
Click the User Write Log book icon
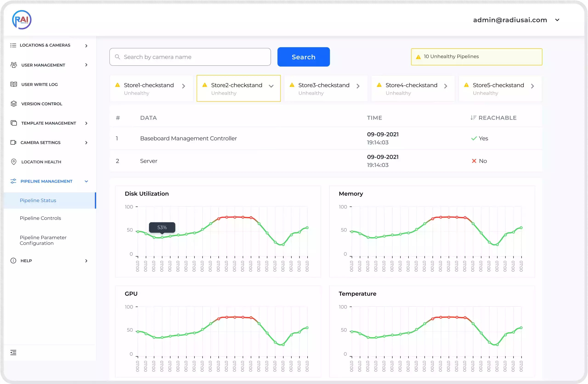[14, 84]
